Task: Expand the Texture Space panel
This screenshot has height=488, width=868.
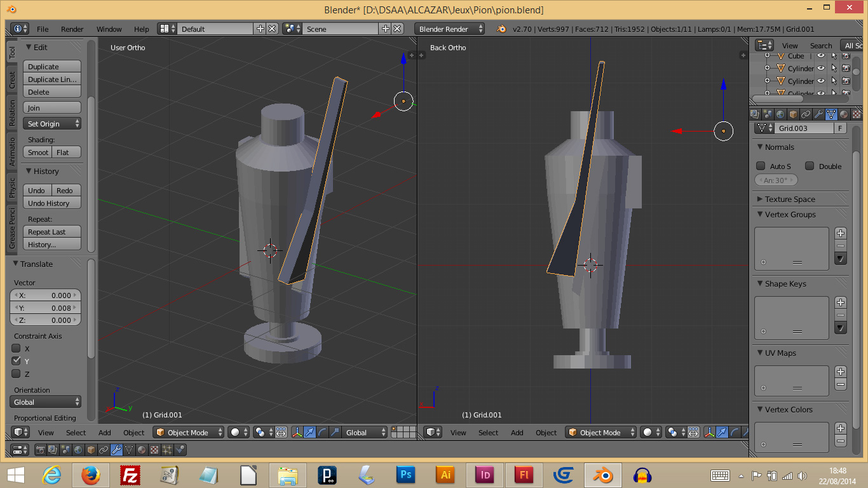Action: 790,199
